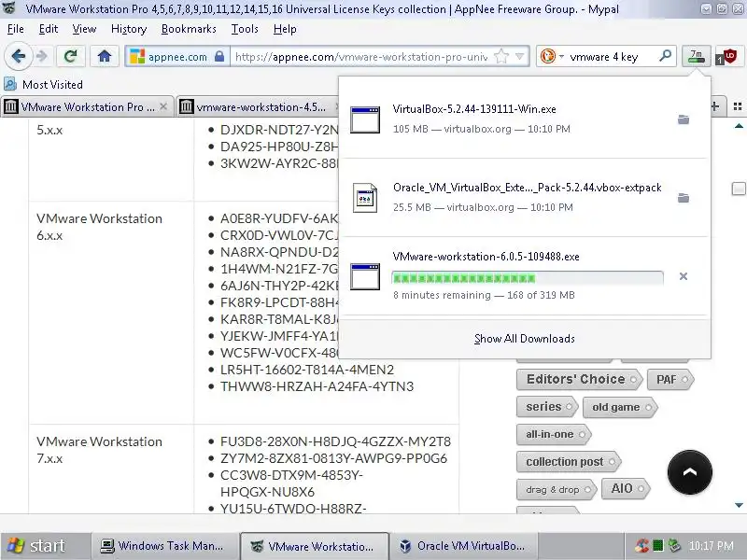
Task: Open containing folder for vbox-extpack file
Action: pos(684,197)
